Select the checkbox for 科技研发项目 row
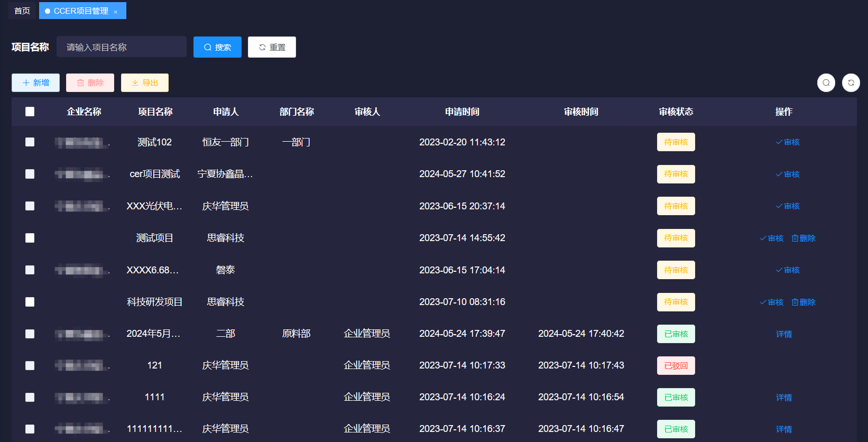 coord(30,302)
